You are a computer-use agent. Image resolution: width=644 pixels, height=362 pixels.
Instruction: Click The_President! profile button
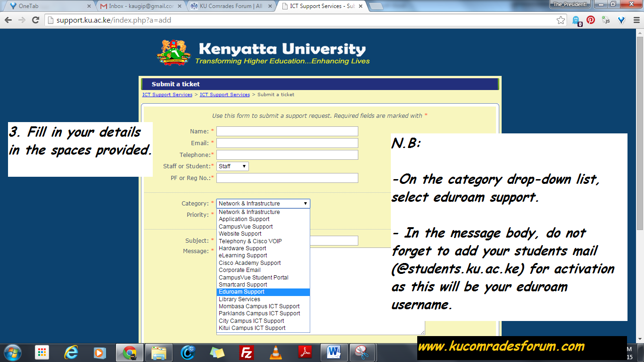point(570,4)
